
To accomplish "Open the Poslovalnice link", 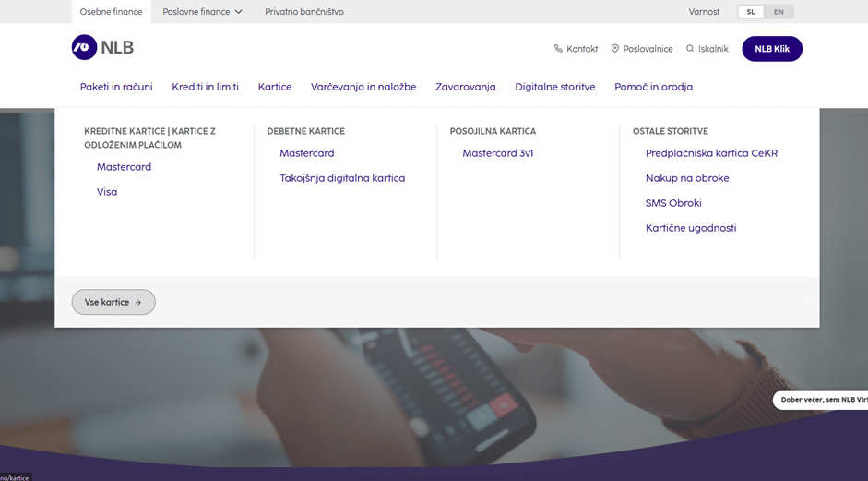I will click(x=642, y=49).
